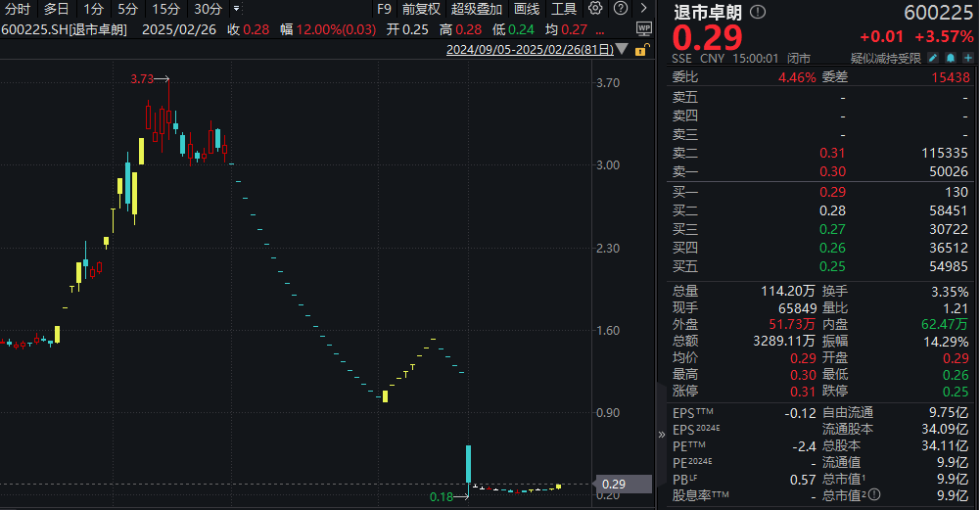The height and width of the screenshot is (510, 980).
Task: Enable price alert bell icon
Action: point(950,58)
